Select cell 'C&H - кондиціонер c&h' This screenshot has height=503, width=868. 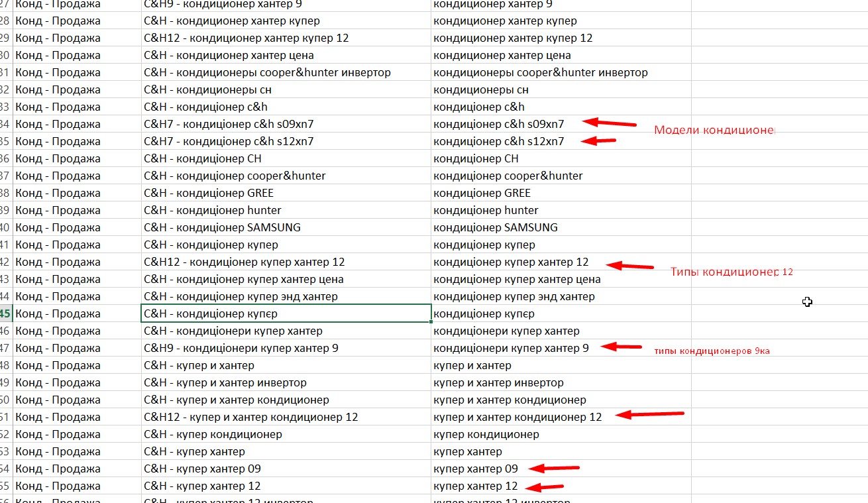[286, 107]
